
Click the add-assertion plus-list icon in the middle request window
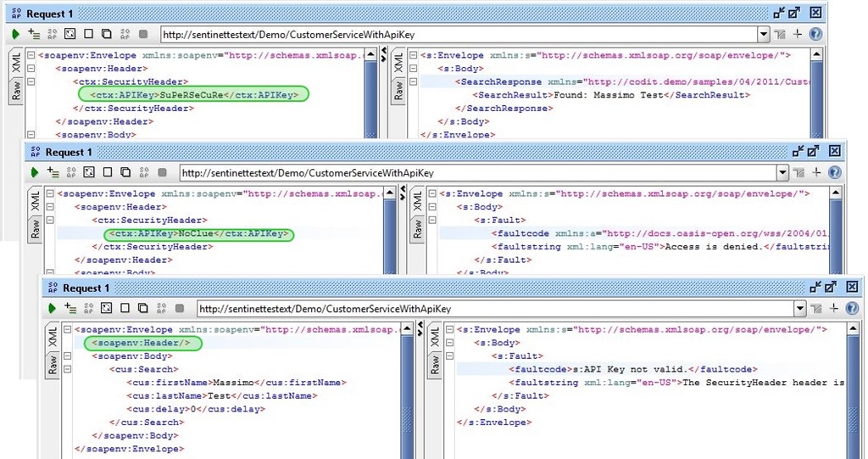[53, 172]
